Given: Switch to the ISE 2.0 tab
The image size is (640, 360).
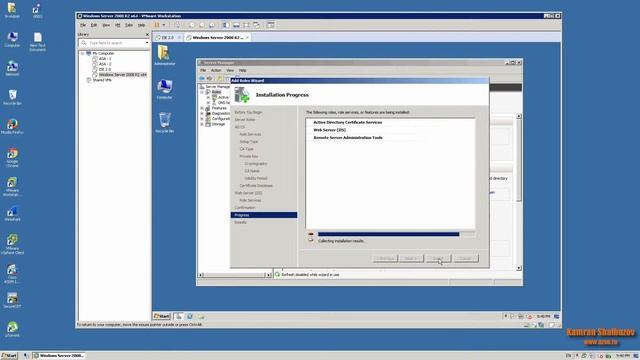Looking at the screenshot, I should [x=167, y=38].
